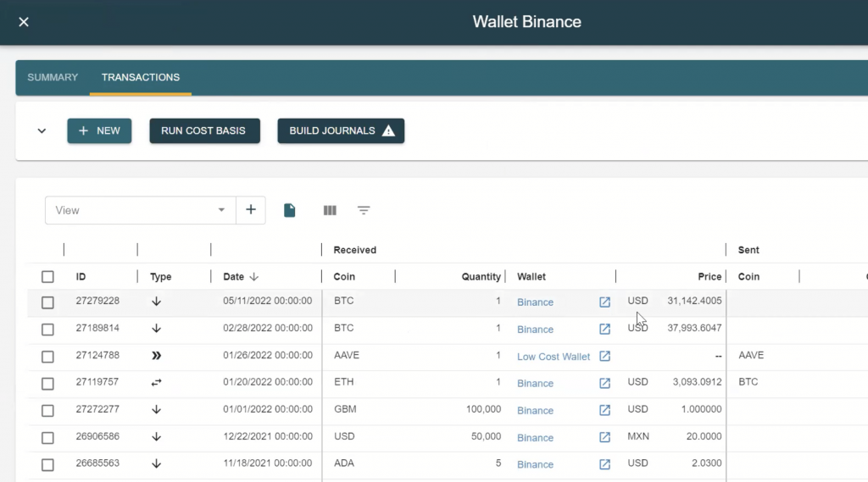Click the warning icon on Build Journals
868x482 pixels.
[x=388, y=131]
